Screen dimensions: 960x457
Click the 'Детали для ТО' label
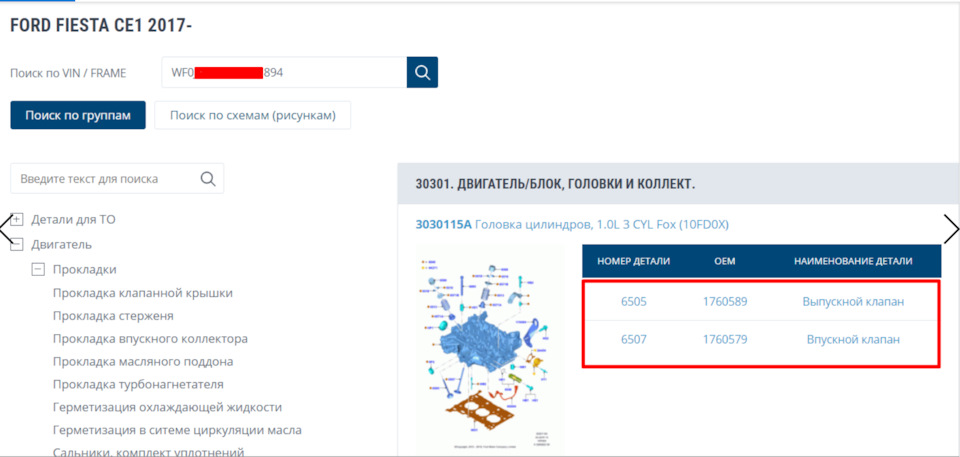pyautogui.click(x=73, y=219)
